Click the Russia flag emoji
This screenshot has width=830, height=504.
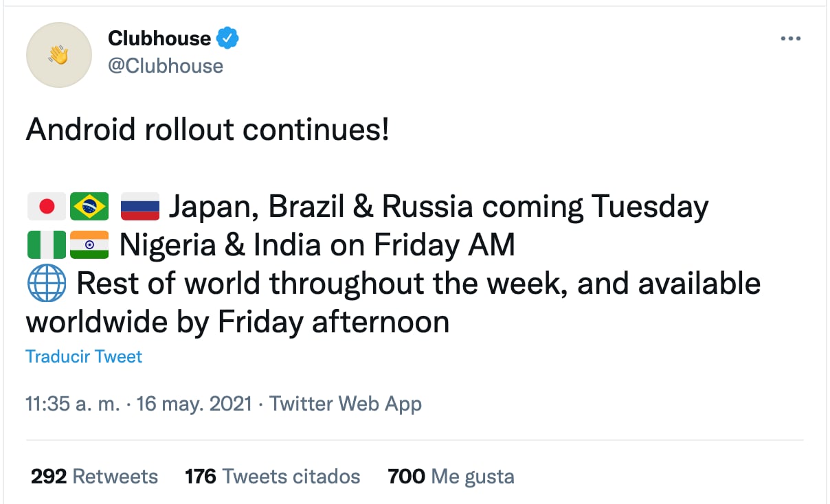pos(139,206)
